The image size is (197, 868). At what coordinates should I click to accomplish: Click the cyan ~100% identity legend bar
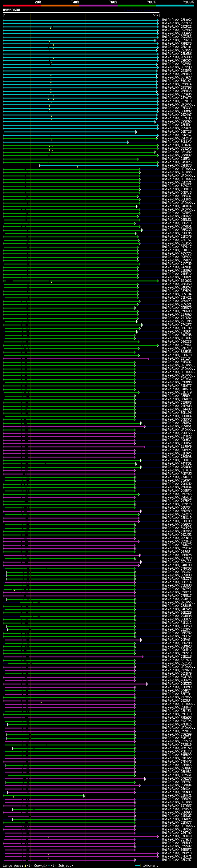(175, 6)
